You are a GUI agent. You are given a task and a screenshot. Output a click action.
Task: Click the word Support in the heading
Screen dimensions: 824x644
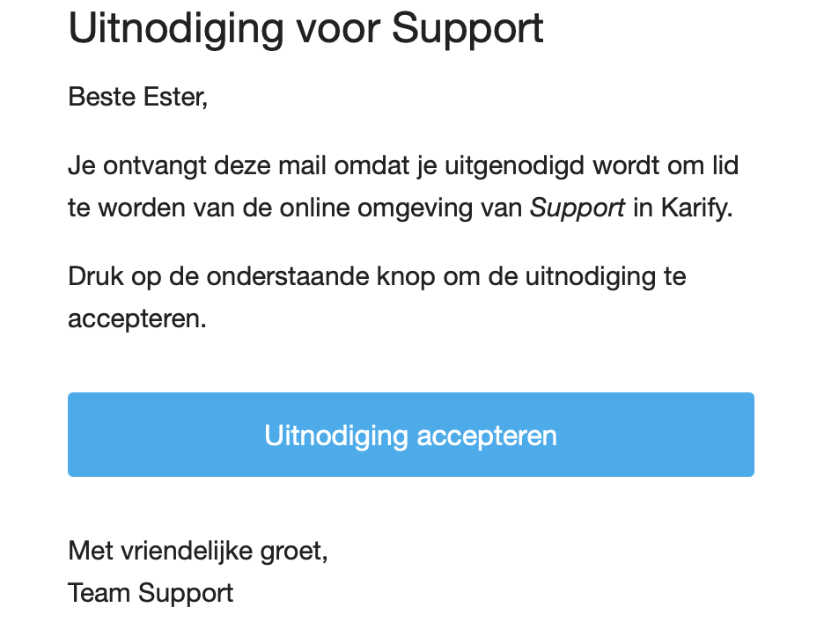click(x=467, y=30)
